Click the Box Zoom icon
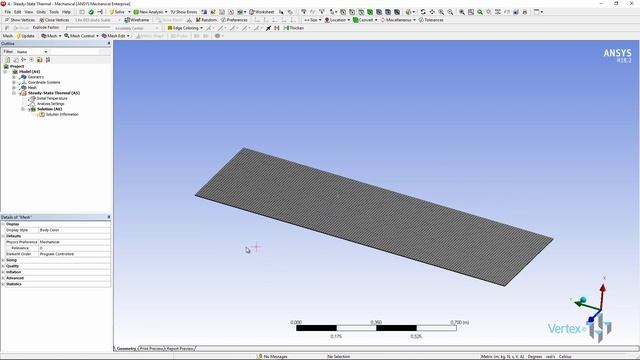This screenshot has width=640, height=360. (x=450, y=12)
